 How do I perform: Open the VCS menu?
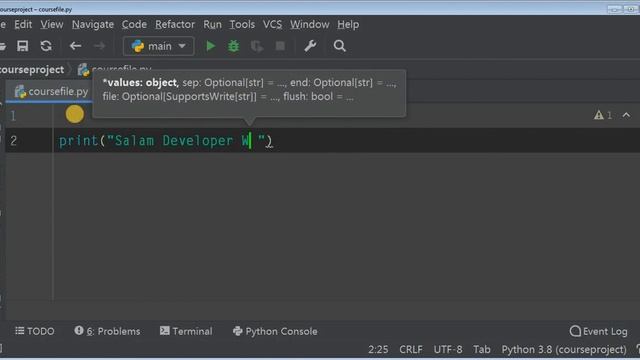pyautogui.click(x=272, y=24)
